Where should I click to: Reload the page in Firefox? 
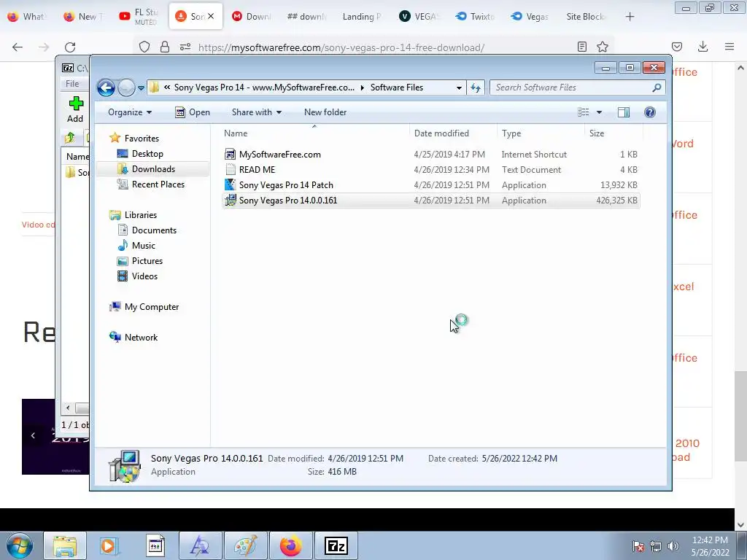[70, 47]
